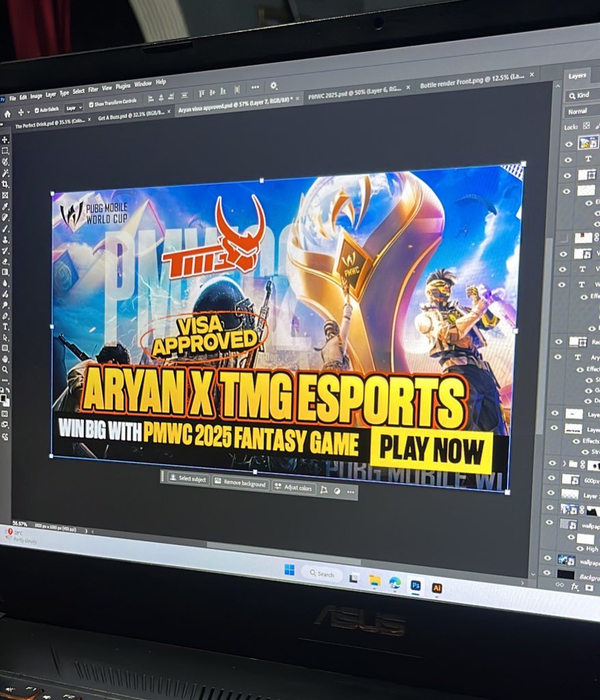Select the Zoom tool in the toolbar

pos(5,370)
